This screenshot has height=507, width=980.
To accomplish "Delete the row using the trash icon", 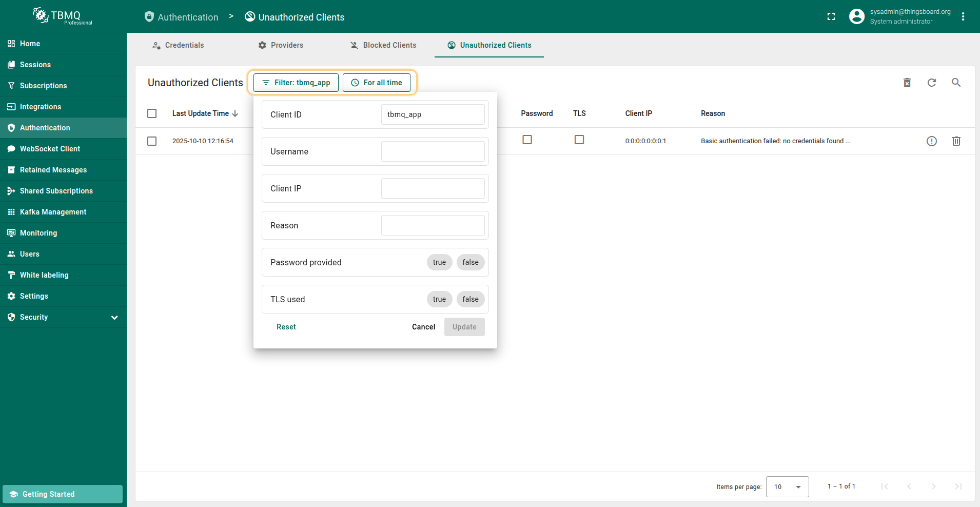I will tap(956, 141).
